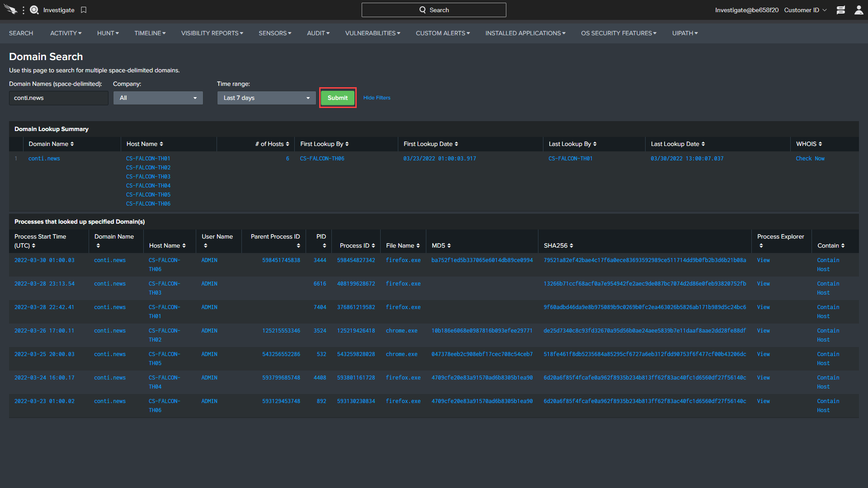868x488 pixels.
Task: Click First Lookup By host CS-FALCON-TH06
Action: point(322,159)
